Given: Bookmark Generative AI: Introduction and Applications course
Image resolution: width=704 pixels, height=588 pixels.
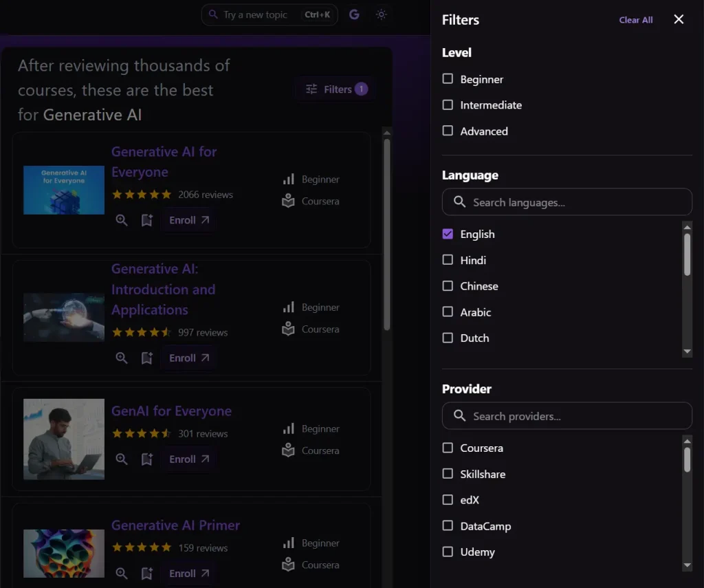Looking at the screenshot, I should pyautogui.click(x=146, y=358).
